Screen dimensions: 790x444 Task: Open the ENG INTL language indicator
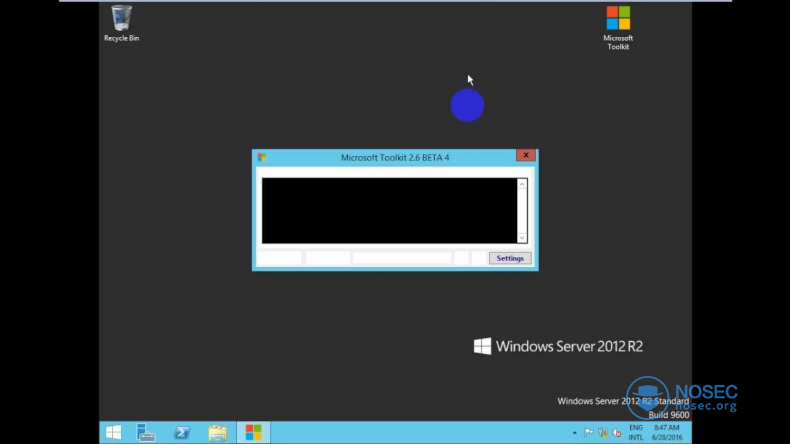[x=636, y=432]
